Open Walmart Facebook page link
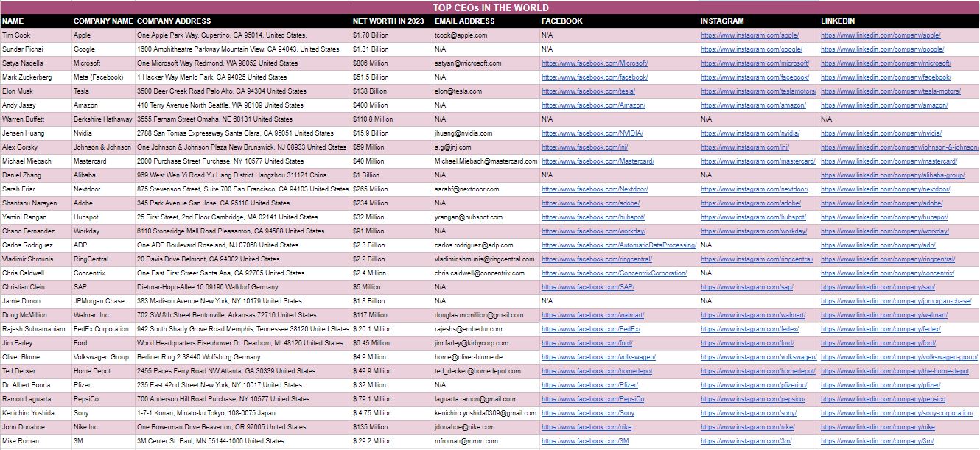980x450 pixels. [592, 315]
